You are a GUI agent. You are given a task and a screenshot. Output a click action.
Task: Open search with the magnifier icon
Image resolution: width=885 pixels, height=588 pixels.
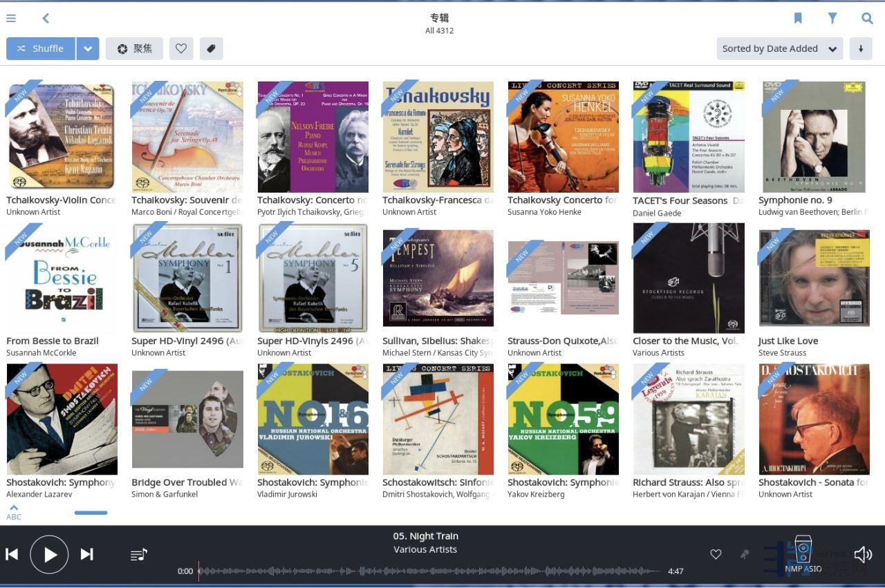pos(867,19)
